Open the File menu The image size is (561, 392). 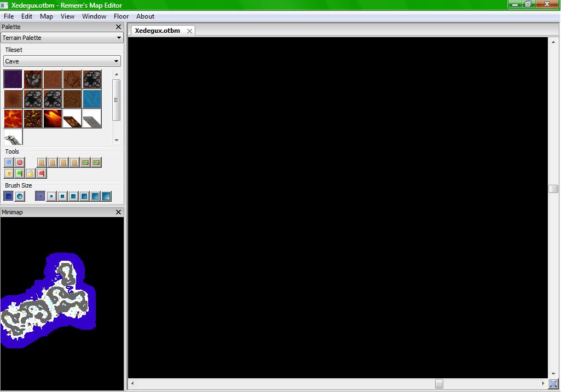coord(9,16)
